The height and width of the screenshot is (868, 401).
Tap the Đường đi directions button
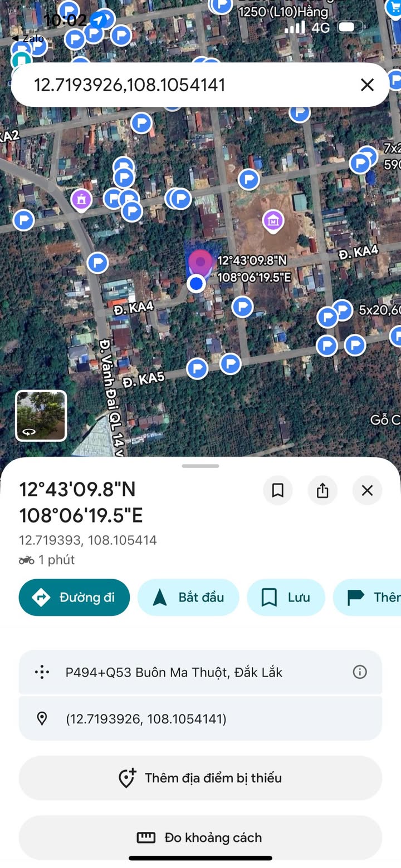pyautogui.click(x=74, y=597)
